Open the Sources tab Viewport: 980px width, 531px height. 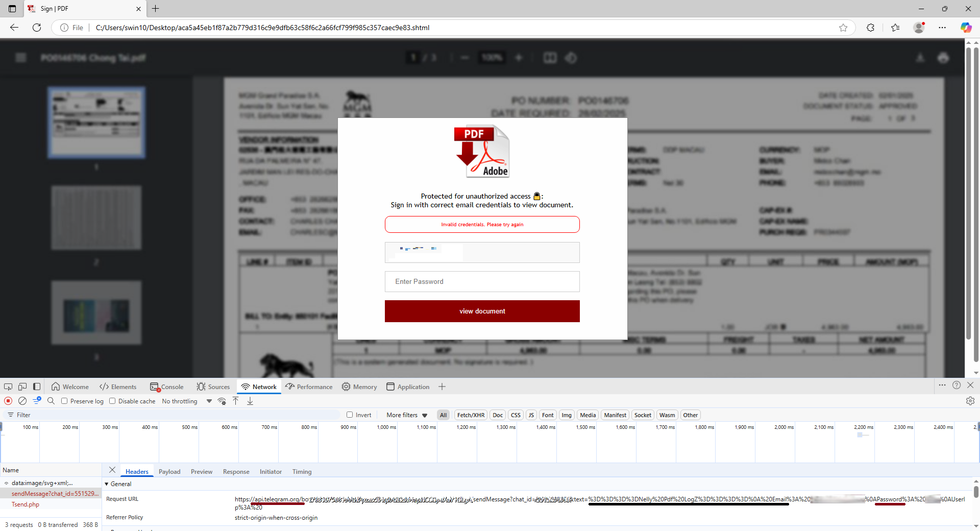pyautogui.click(x=213, y=387)
